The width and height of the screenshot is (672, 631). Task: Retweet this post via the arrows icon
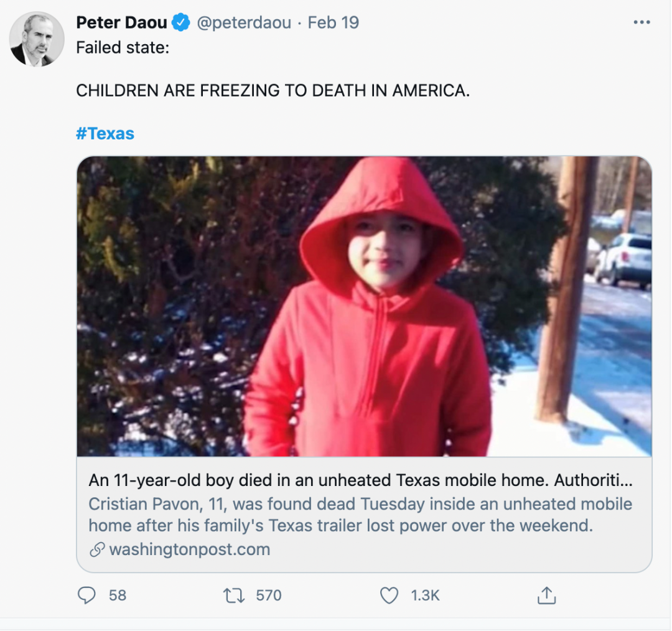click(x=234, y=596)
